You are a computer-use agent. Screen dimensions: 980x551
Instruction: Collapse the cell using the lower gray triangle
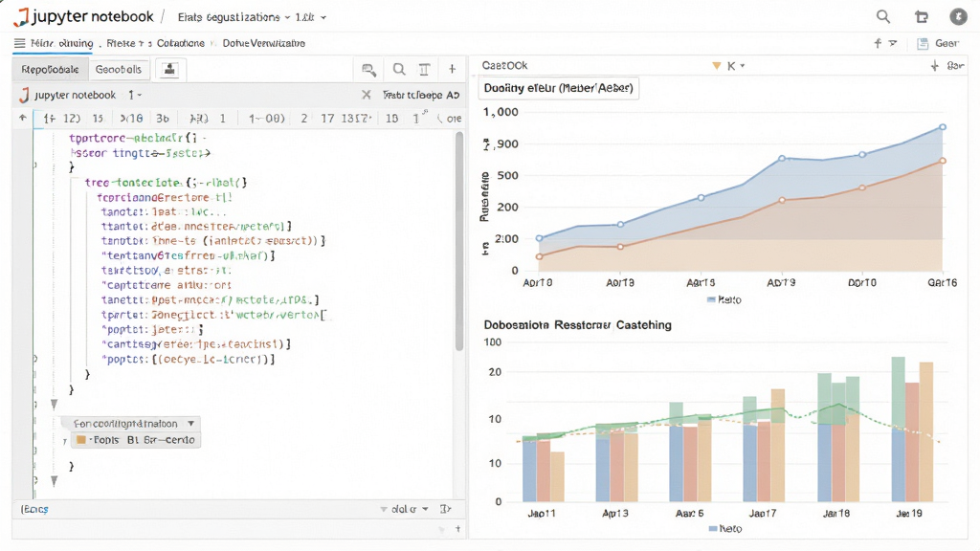(x=55, y=481)
